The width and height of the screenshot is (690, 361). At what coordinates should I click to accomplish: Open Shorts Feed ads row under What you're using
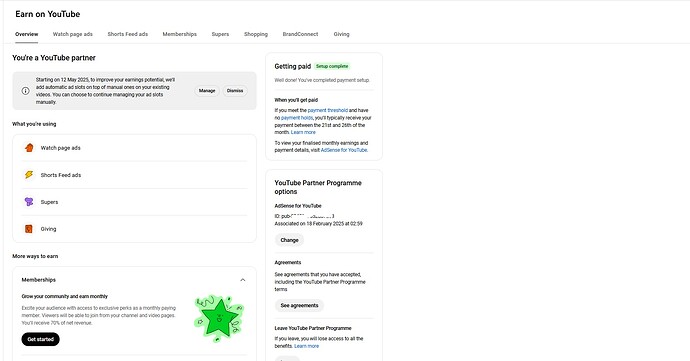(x=135, y=175)
